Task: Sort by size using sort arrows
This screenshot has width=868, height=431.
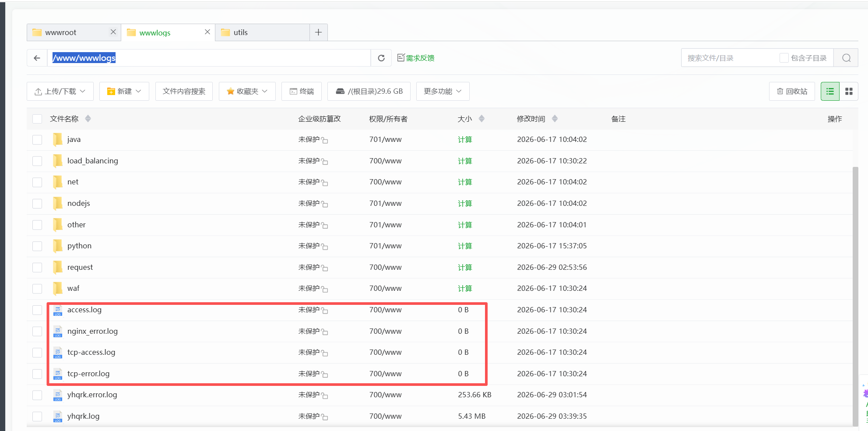Action: coord(481,119)
